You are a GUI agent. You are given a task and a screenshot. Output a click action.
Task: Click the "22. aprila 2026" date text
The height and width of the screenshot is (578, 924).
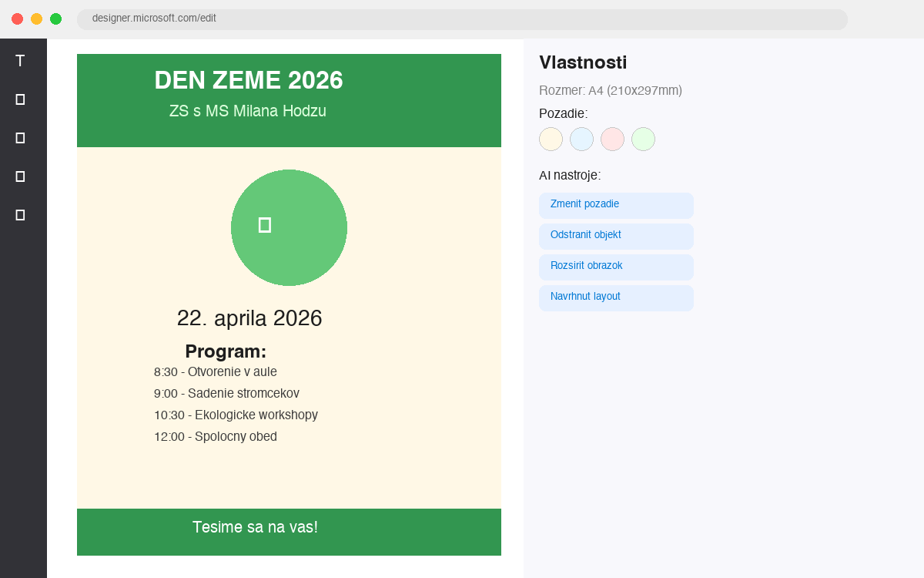point(249,318)
